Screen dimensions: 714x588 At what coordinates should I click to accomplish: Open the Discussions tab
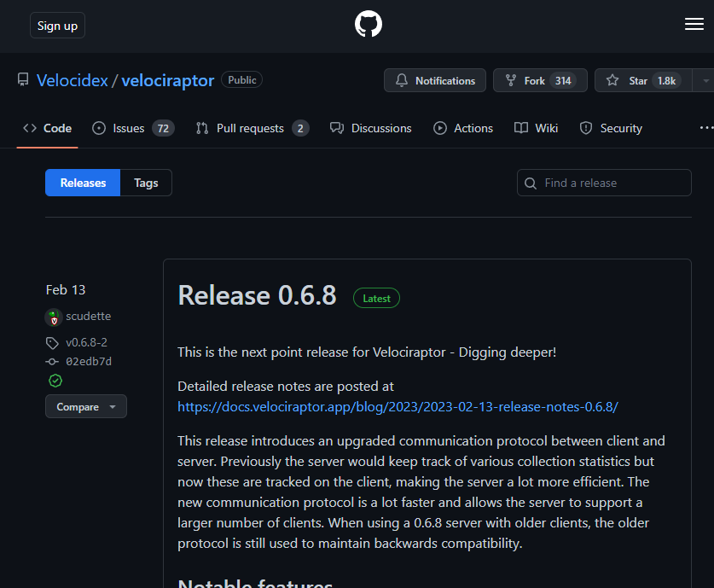coord(371,129)
